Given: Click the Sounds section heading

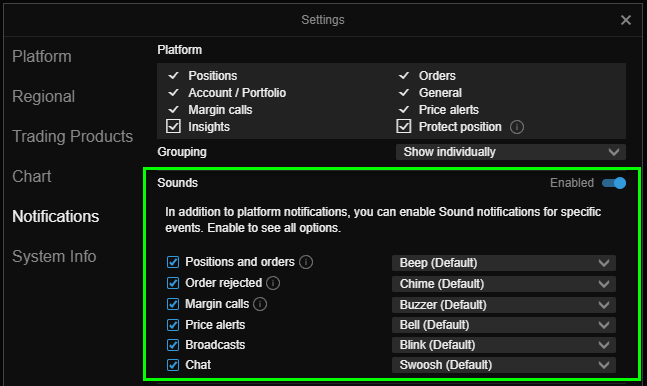Looking at the screenshot, I should 177,183.
